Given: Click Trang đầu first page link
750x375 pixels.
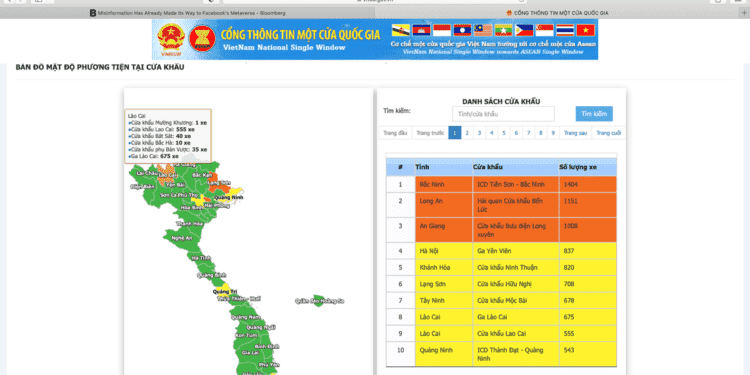Looking at the screenshot, I should pyautogui.click(x=396, y=133).
